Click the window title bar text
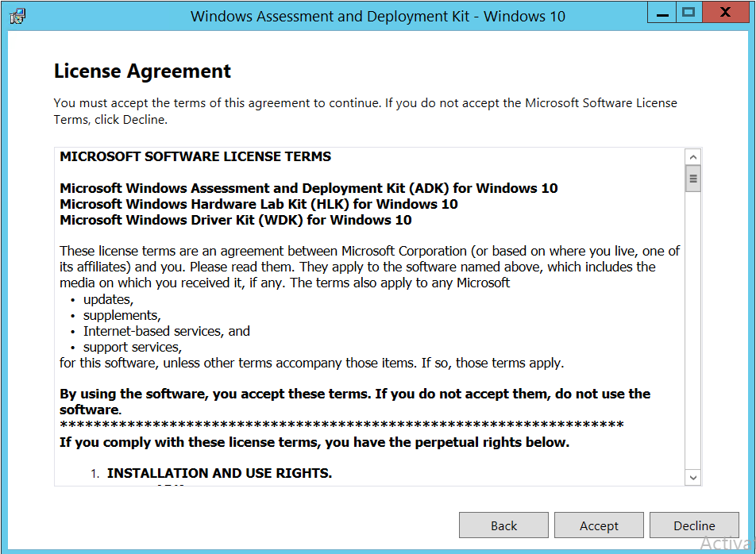Viewport: 756px width, 554px height. [x=377, y=16]
